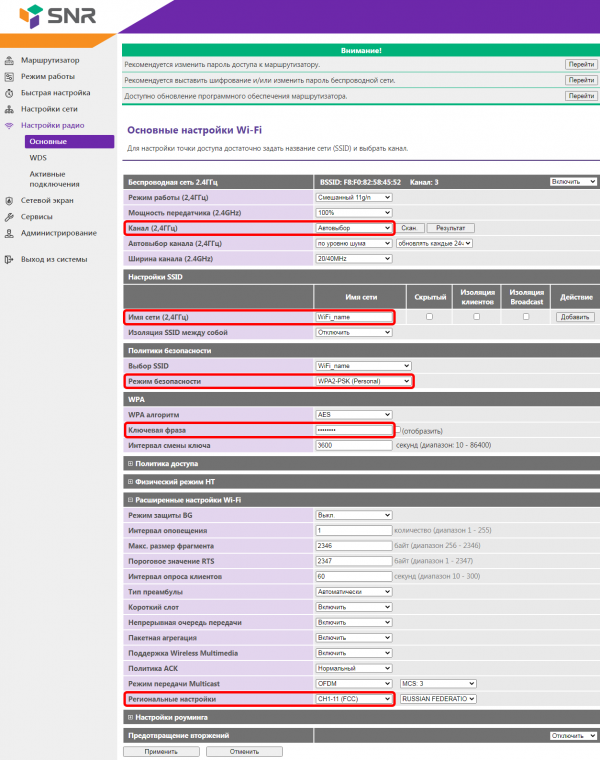The height and width of the screenshot is (760, 600).
Task: Click the Маршрутизатор sidebar icon
Action: pos(9,60)
